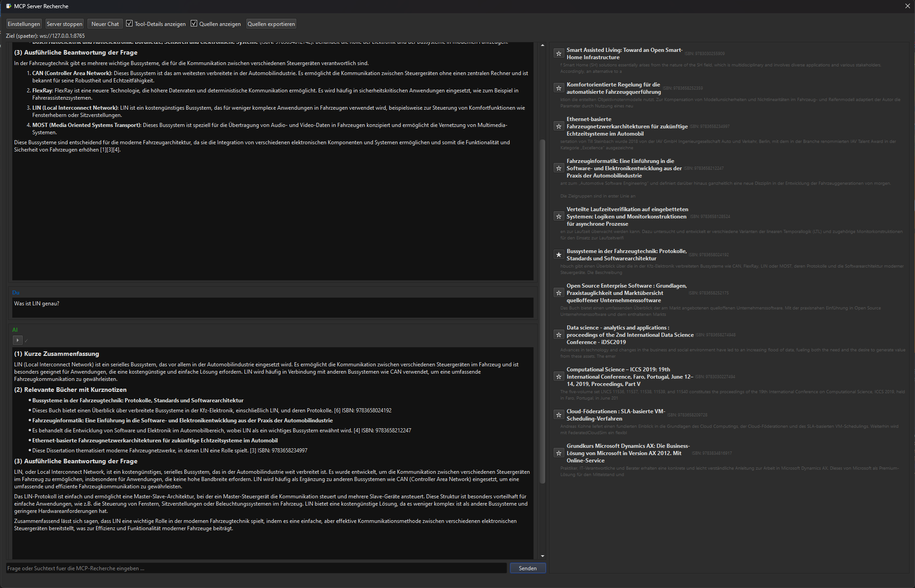Toggle Tool-Details anzeigen checkbox
Viewport: 915px width, 588px height.
click(129, 24)
